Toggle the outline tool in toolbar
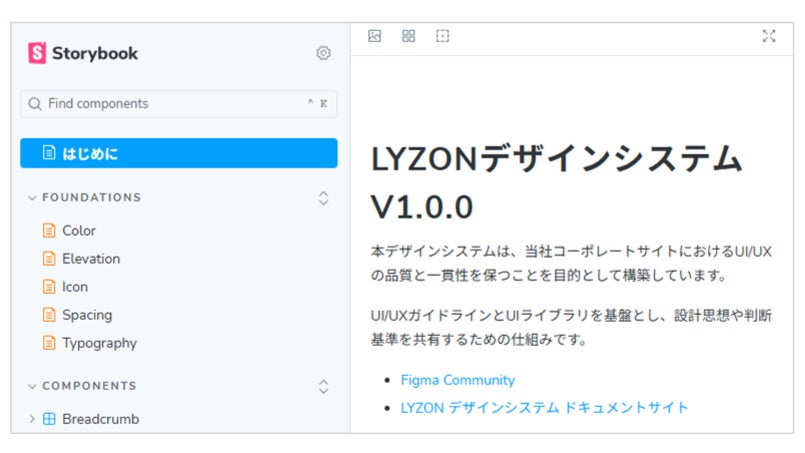 (x=443, y=36)
